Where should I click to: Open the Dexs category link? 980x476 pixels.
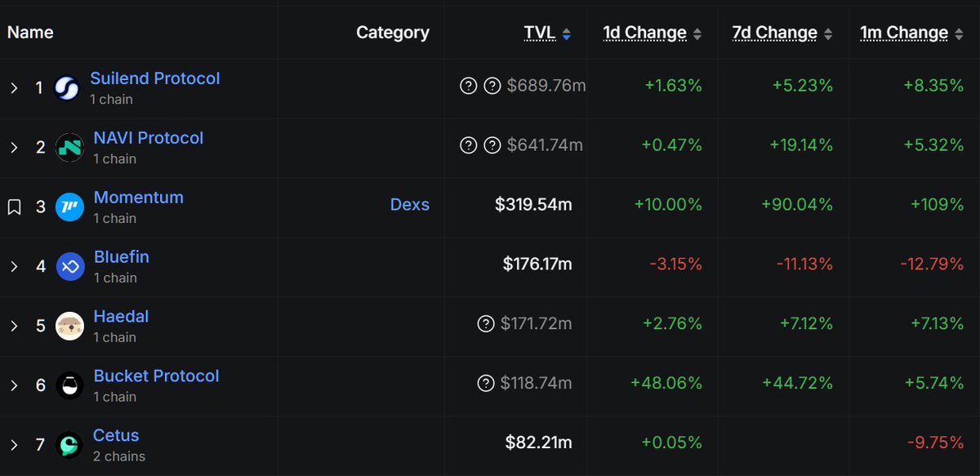[410, 205]
